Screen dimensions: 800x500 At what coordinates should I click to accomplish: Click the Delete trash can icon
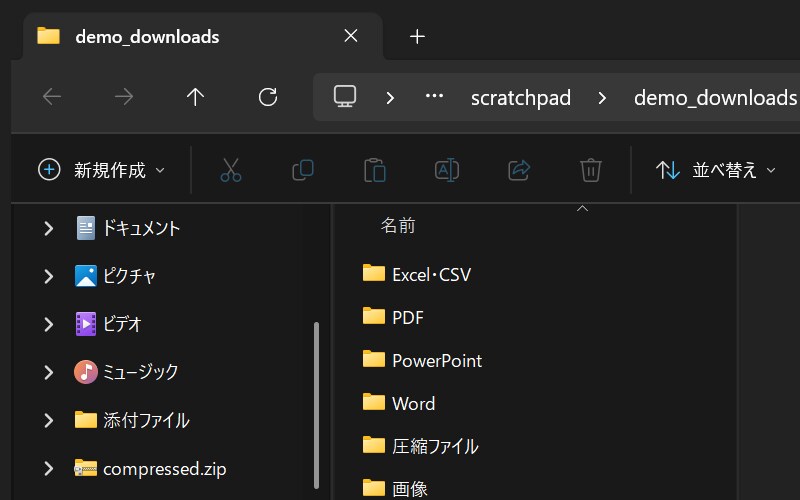[591, 170]
